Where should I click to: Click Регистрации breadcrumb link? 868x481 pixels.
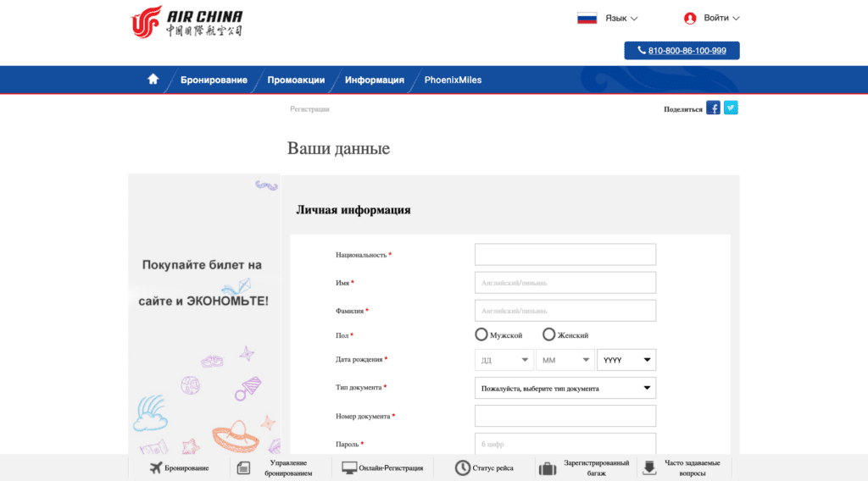pyautogui.click(x=309, y=109)
